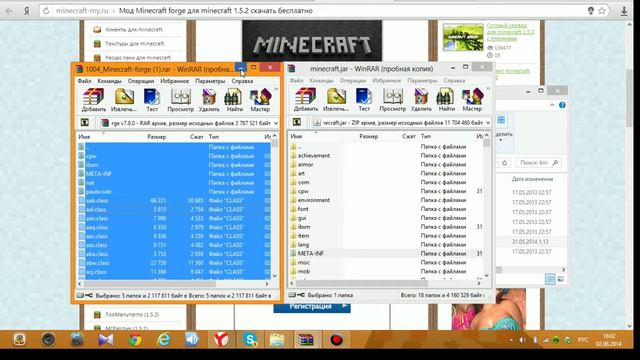Click Добавить icon in forge.rar WinRAR window
Image resolution: width=640 pixels, height=360 pixels.
point(93,100)
